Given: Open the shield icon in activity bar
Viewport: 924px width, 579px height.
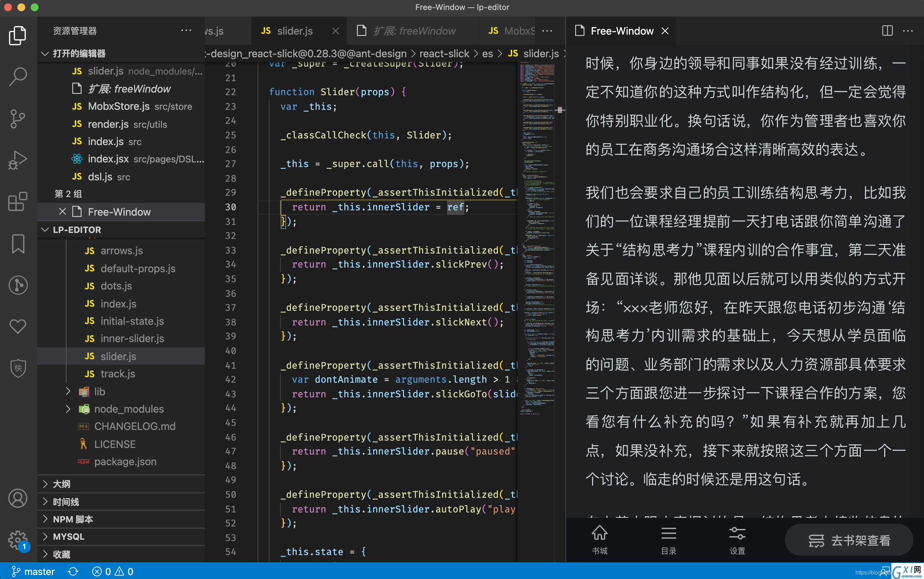Looking at the screenshot, I should (18, 368).
